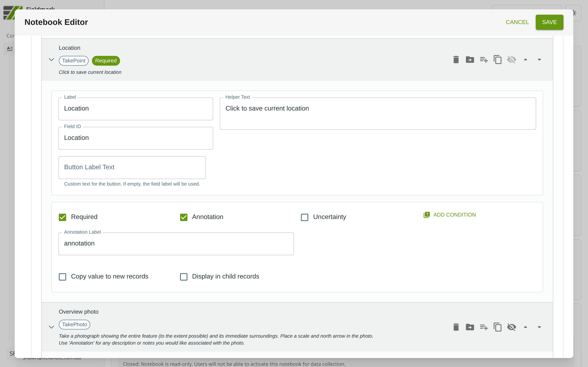The height and width of the screenshot is (367, 588).
Task: Move Overview photo field down
Action: (539, 327)
